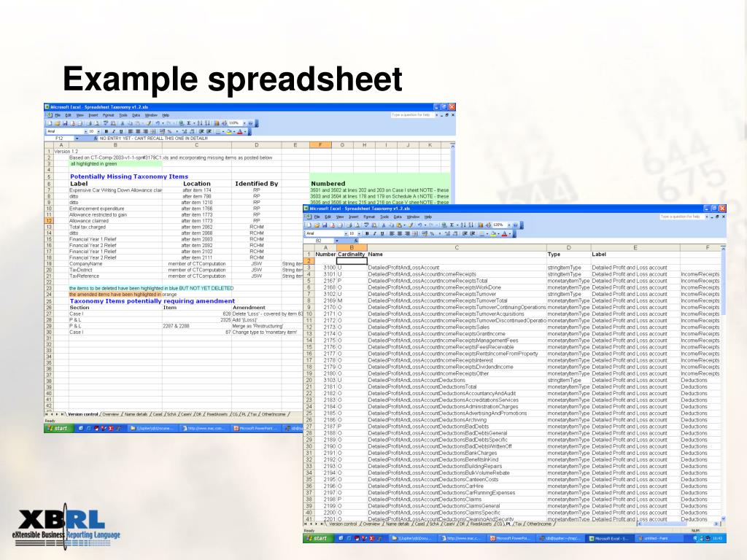Open Help menu in back Excel window
The height and width of the screenshot is (560, 747).
[166, 115]
